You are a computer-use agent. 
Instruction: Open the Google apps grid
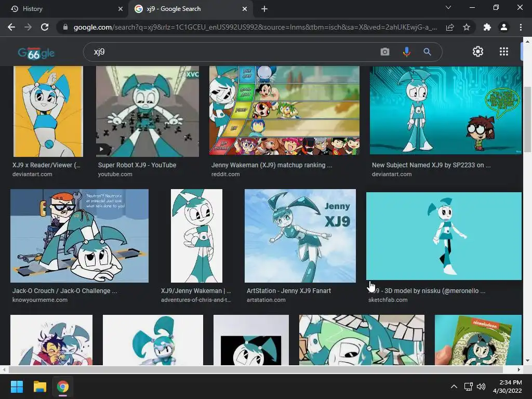(504, 51)
